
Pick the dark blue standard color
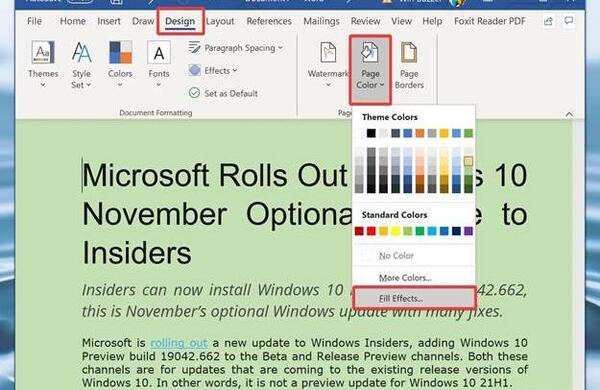click(x=456, y=231)
